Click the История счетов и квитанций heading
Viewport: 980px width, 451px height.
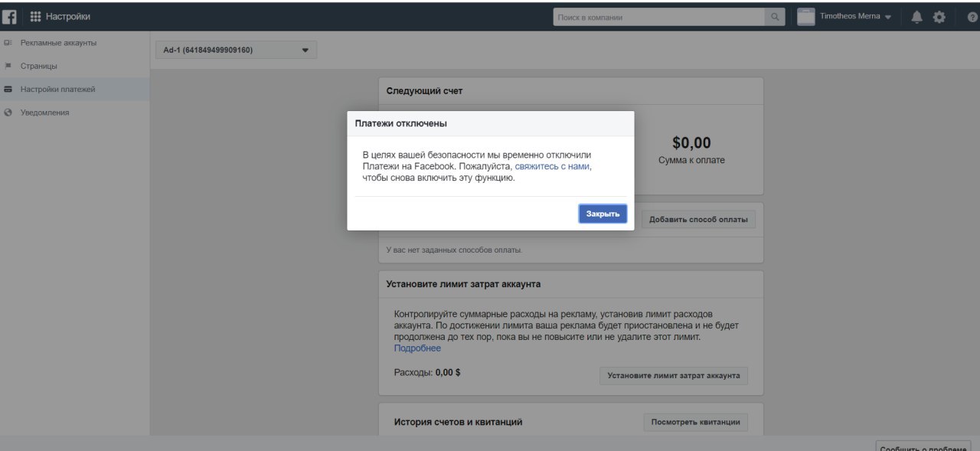(458, 422)
